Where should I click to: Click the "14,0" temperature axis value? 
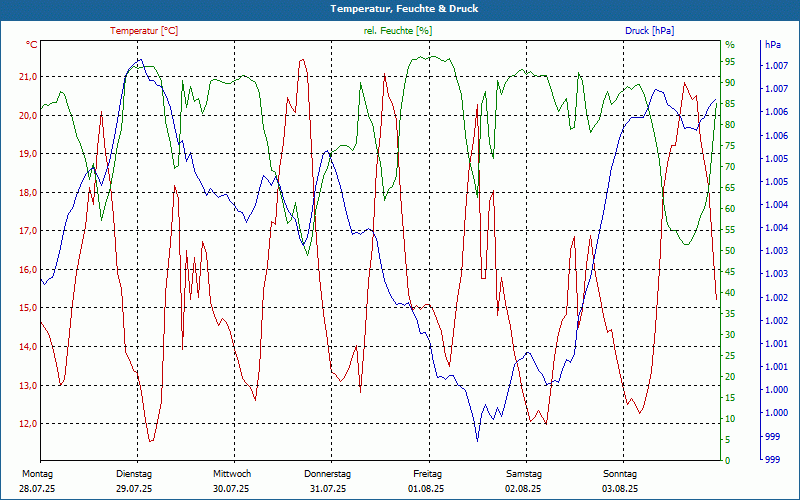[27, 347]
